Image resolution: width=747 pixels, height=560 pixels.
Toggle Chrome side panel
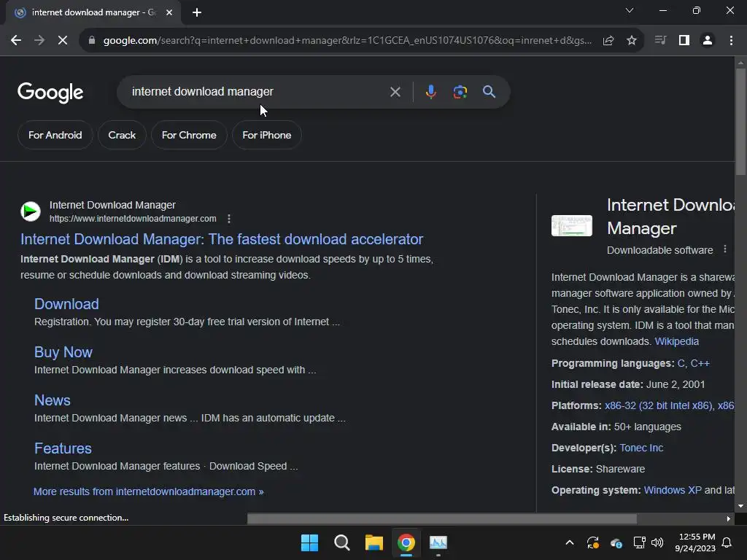684,41
